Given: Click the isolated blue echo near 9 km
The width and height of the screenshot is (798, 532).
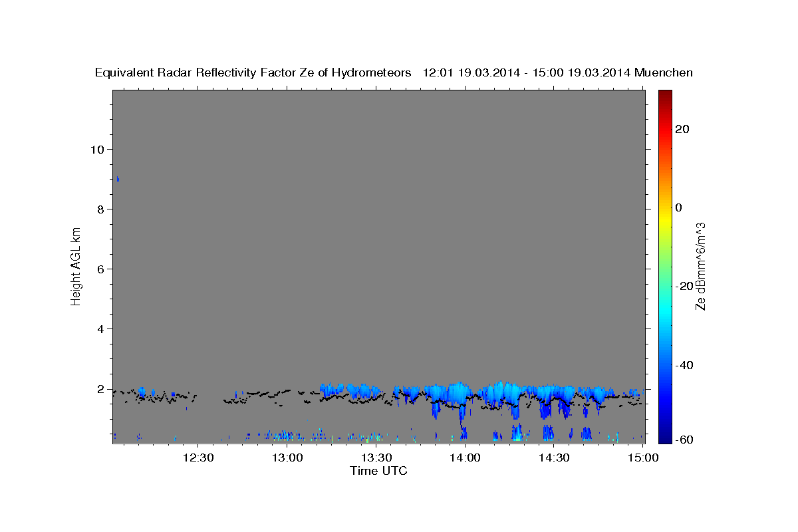Looking at the screenshot, I should pyautogui.click(x=118, y=178).
